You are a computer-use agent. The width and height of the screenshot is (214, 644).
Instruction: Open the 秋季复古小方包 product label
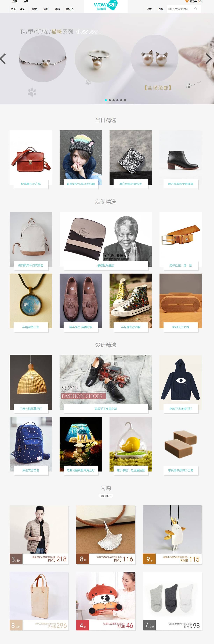tap(31, 184)
